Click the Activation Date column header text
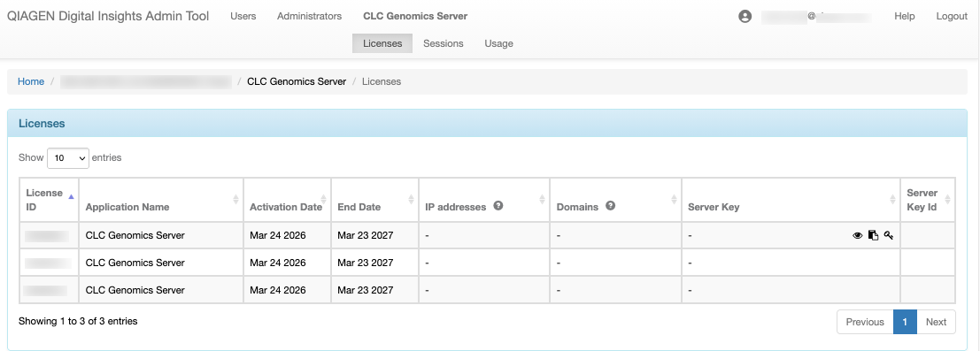Image resolution: width=980 pixels, height=351 pixels. click(286, 207)
